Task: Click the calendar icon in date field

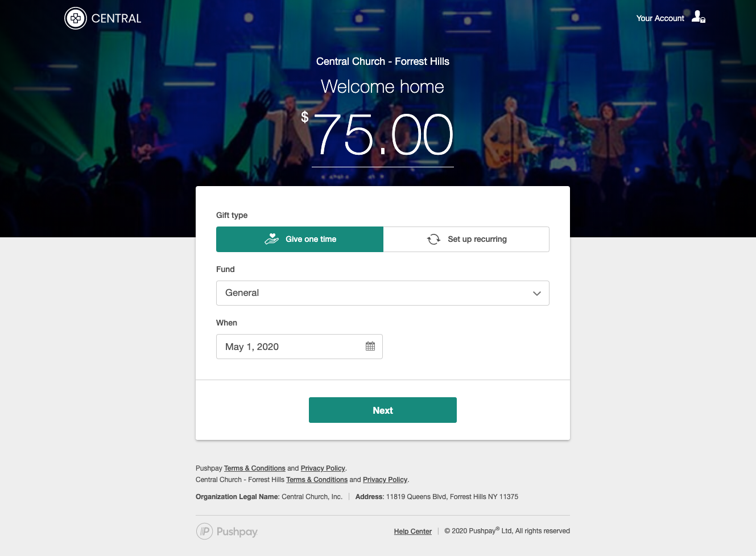Action: (370, 347)
